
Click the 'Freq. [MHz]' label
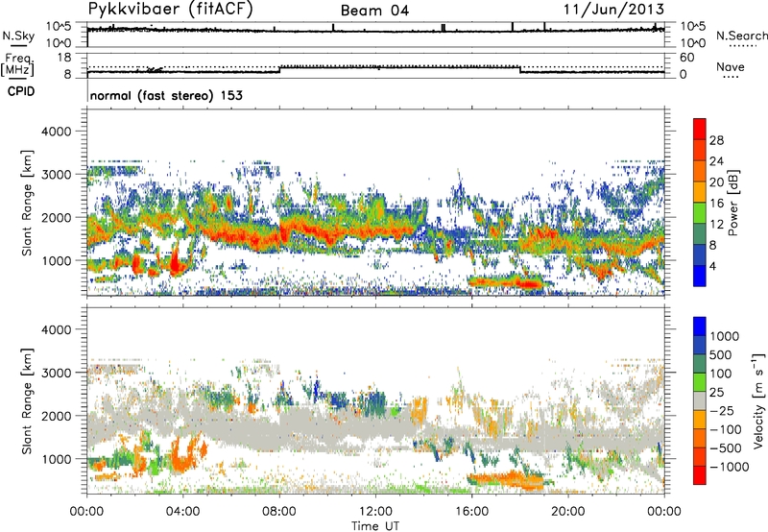click(x=17, y=64)
